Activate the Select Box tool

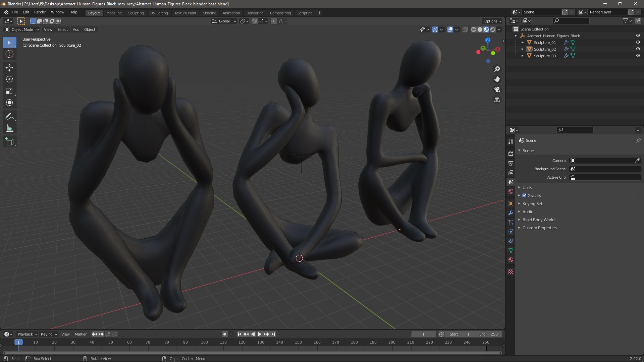click(9, 43)
